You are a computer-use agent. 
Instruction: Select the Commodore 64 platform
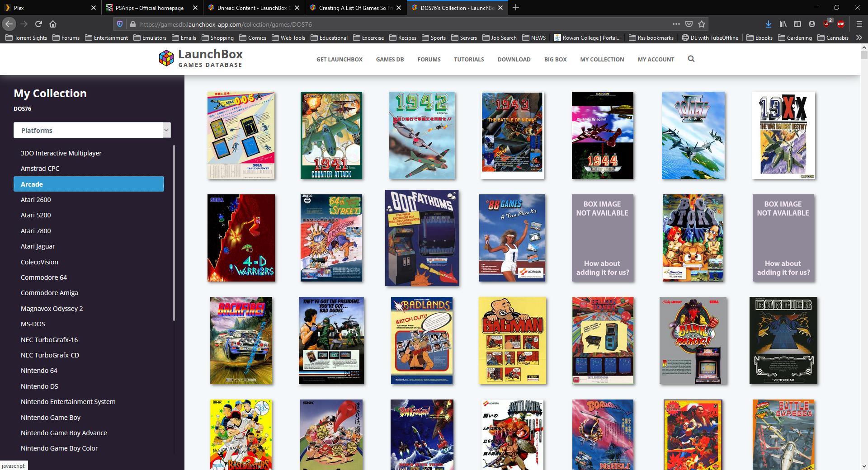(89, 277)
